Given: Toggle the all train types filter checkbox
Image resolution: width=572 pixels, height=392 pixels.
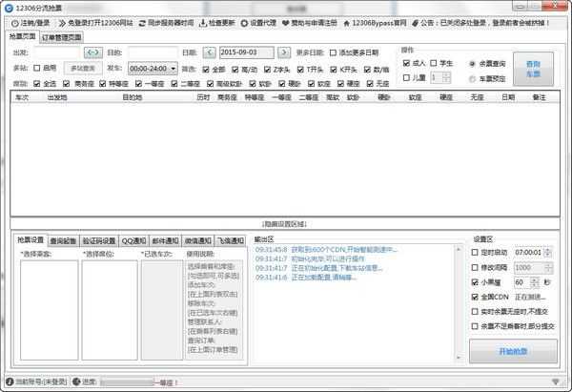Looking at the screenshot, I should click(206, 70).
